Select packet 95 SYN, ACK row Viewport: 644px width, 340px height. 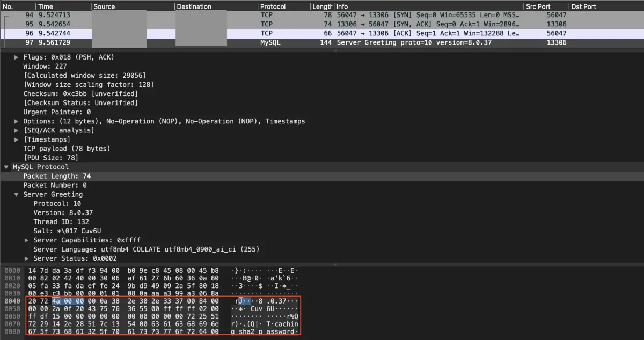pos(322,24)
